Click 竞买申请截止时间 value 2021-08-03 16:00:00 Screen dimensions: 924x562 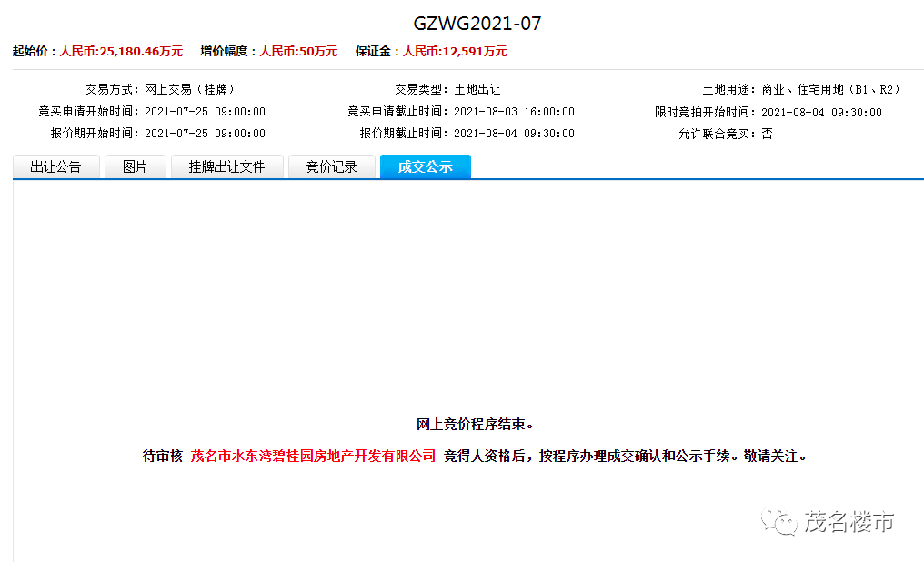[x=515, y=111]
